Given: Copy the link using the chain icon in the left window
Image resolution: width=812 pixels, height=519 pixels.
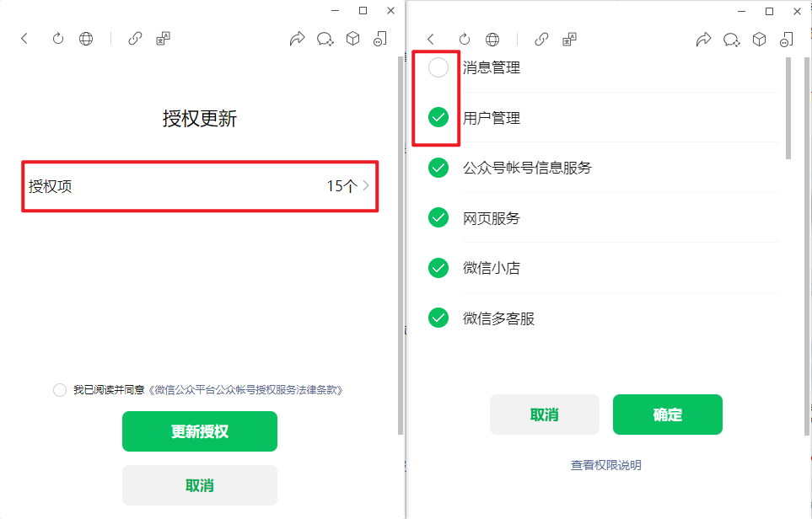Looking at the screenshot, I should click(135, 38).
